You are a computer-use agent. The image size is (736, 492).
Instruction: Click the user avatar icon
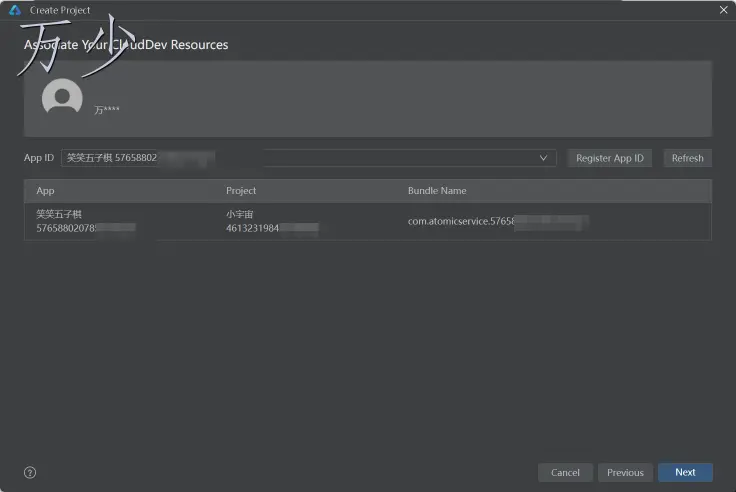point(62,98)
